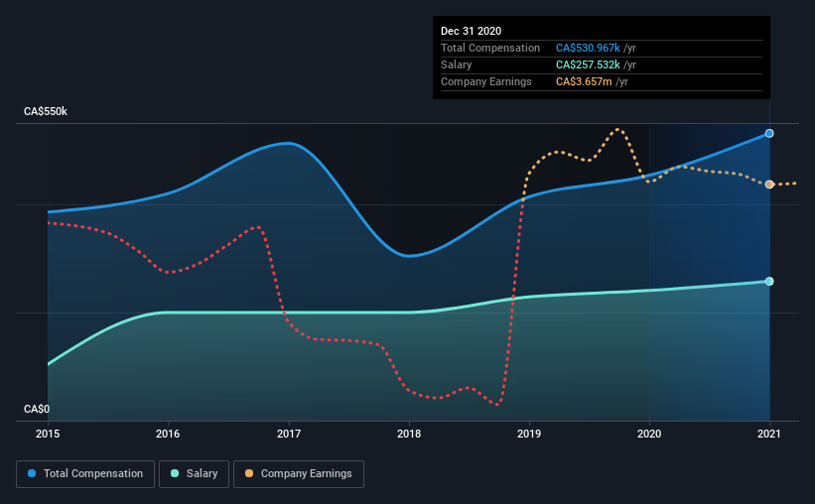Click the CA$0 y-axis label
The height and width of the screenshot is (504, 815).
(37, 409)
